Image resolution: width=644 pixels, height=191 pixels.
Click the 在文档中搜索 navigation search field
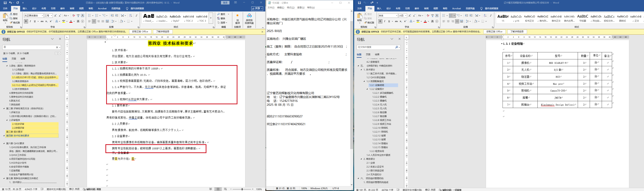pos(376,47)
